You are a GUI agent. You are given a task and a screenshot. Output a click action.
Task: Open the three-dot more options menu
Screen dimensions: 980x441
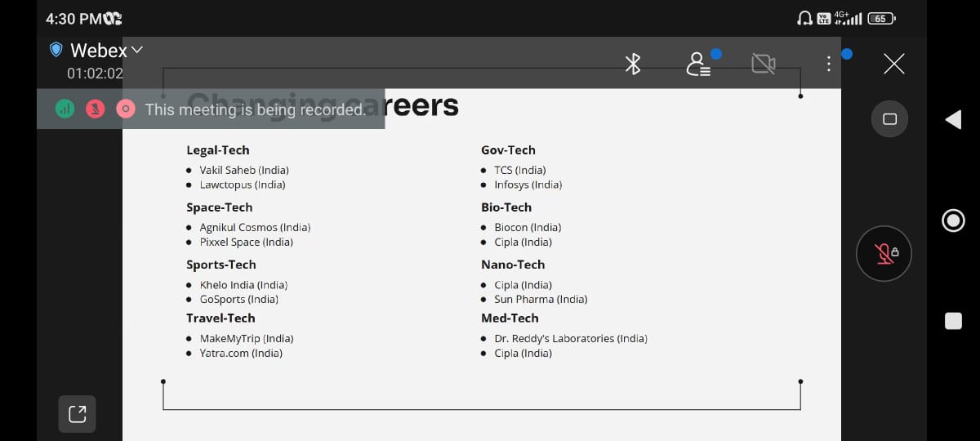point(829,64)
